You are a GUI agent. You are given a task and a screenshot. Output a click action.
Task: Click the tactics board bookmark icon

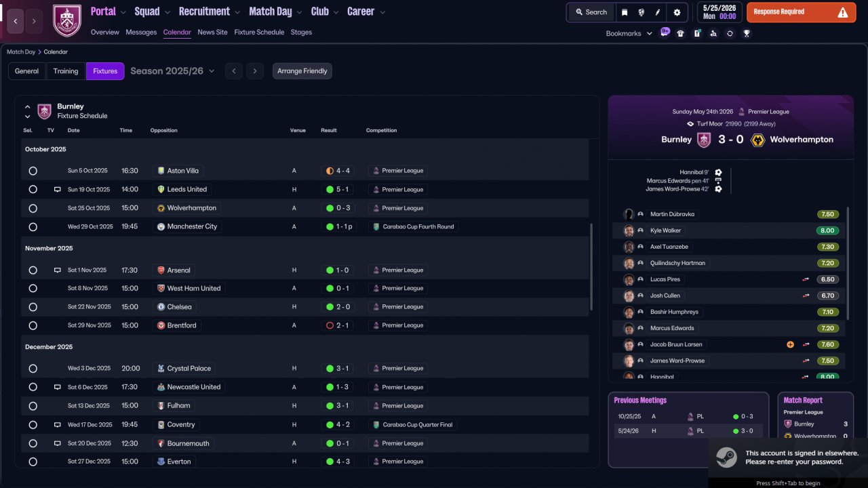(x=697, y=33)
